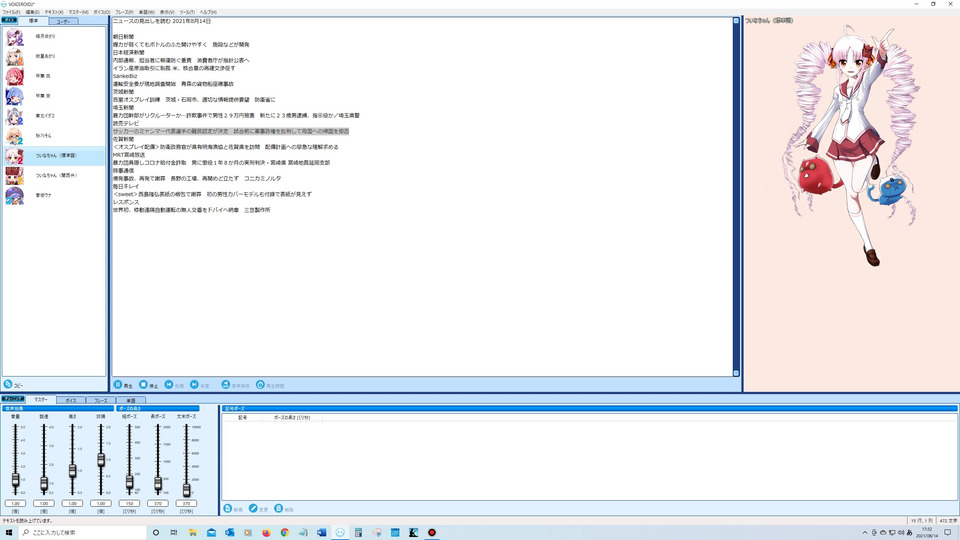Viewport: 960px width, 540px height.
Task: Click the 削除 delete pause symbol icon
Action: (x=279, y=509)
